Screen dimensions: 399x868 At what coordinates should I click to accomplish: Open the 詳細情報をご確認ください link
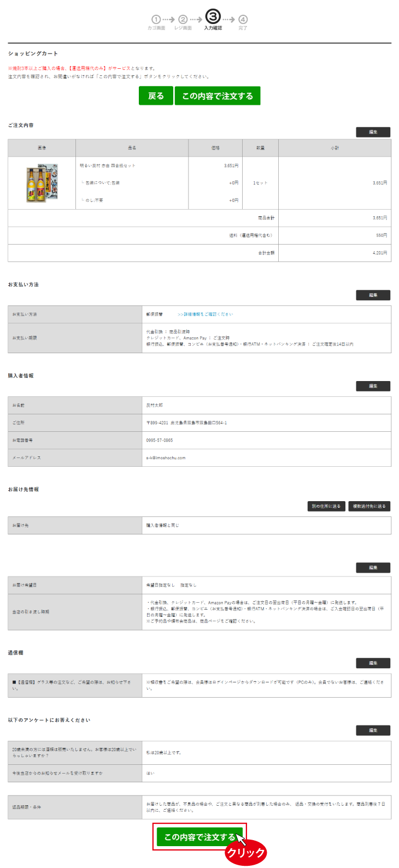[x=205, y=314]
